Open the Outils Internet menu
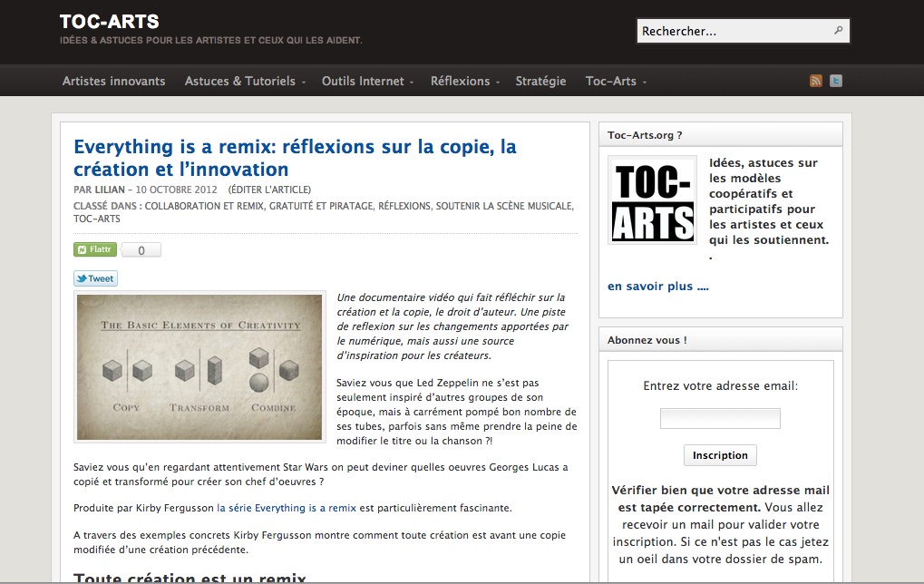Image resolution: width=924 pixels, height=584 pixels. click(363, 82)
